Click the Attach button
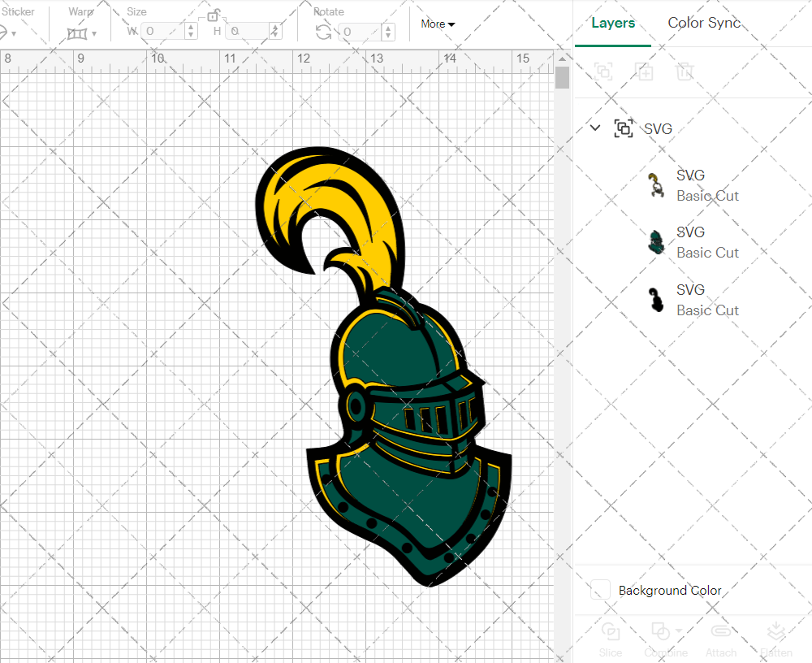Image resolution: width=812 pixels, height=663 pixels. click(x=721, y=639)
